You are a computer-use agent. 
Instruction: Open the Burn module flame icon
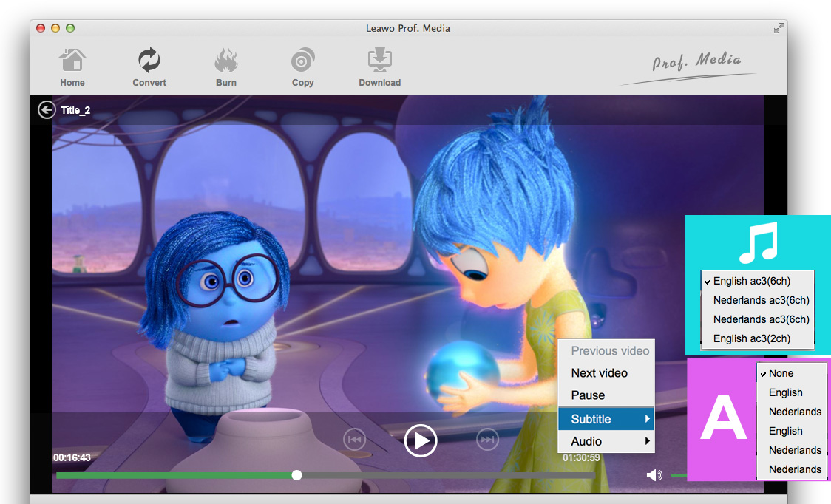(x=226, y=61)
